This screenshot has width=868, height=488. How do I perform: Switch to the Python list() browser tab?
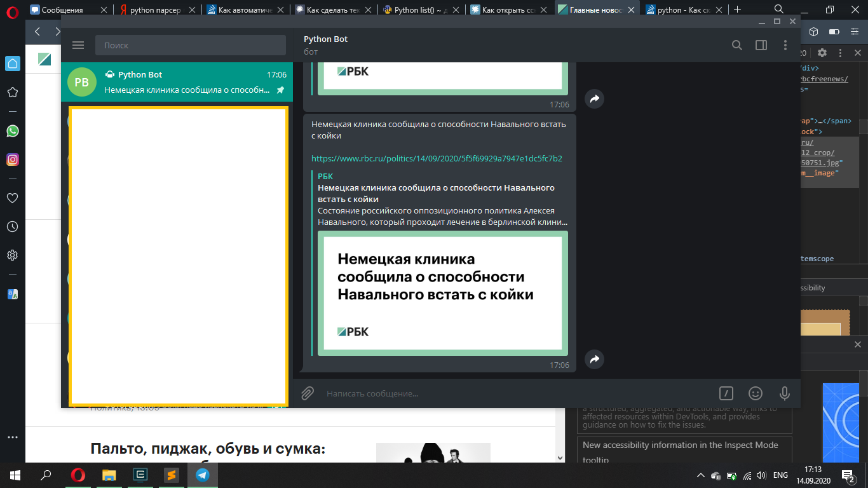(x=422, y=10)
